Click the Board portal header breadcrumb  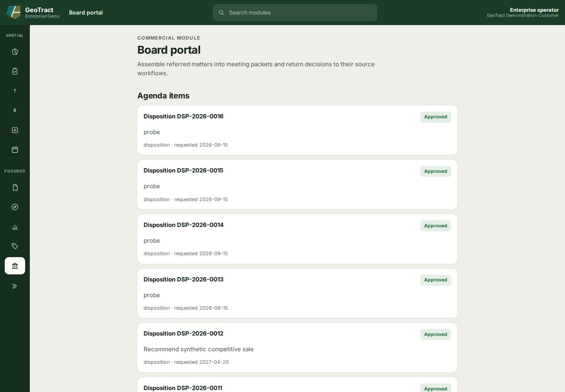pyautogui.click(x=86, y=13)
